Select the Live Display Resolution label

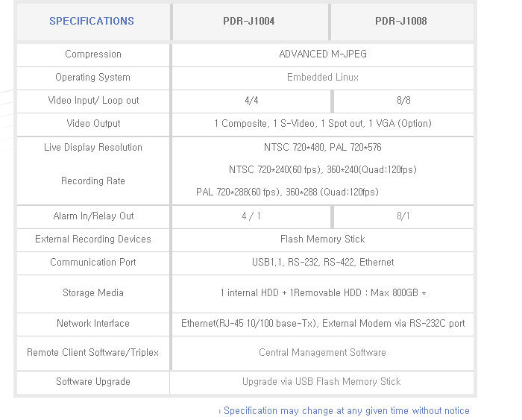click(x=93, y=148)
